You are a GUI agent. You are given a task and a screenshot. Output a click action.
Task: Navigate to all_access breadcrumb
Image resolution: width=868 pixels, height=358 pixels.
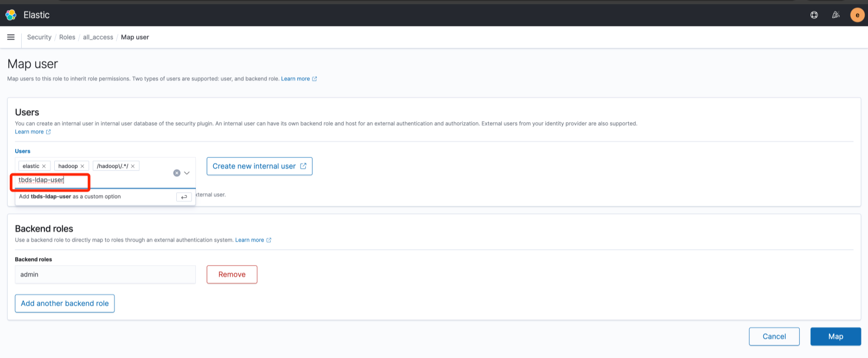pos(98,37)
